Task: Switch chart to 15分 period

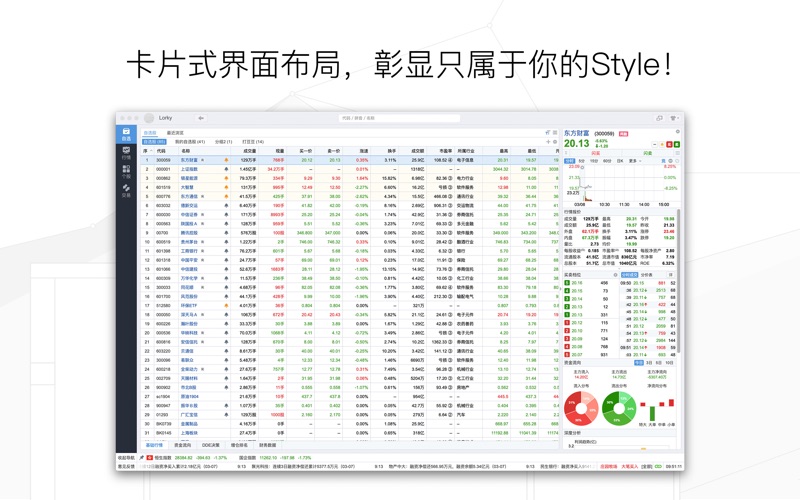Action: (594, 161)
